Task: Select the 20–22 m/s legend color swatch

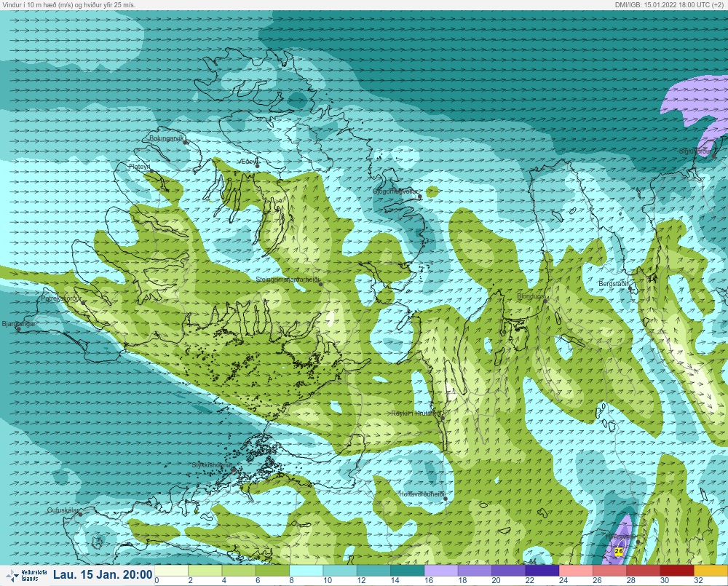Action: [508, 570]
